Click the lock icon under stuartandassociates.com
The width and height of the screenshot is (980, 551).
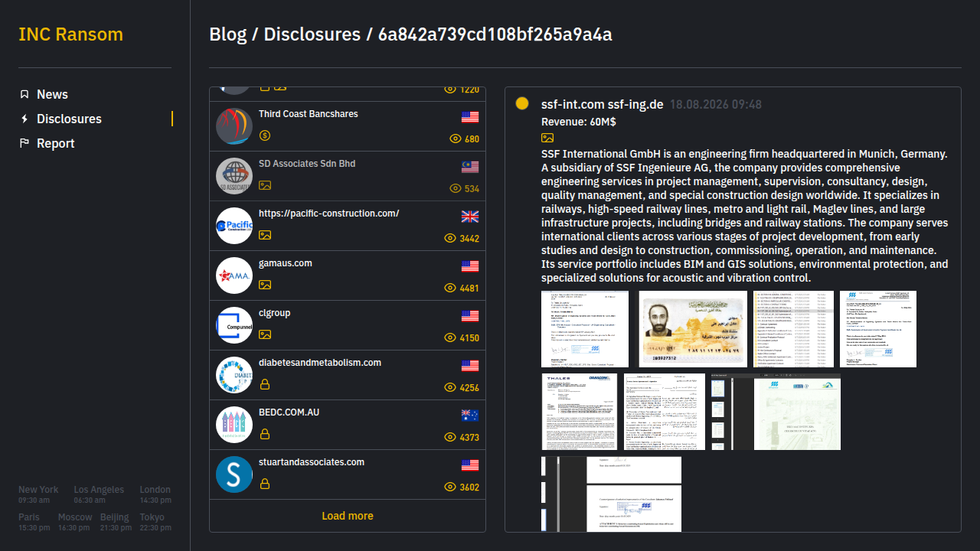click(x=265, y=484)
